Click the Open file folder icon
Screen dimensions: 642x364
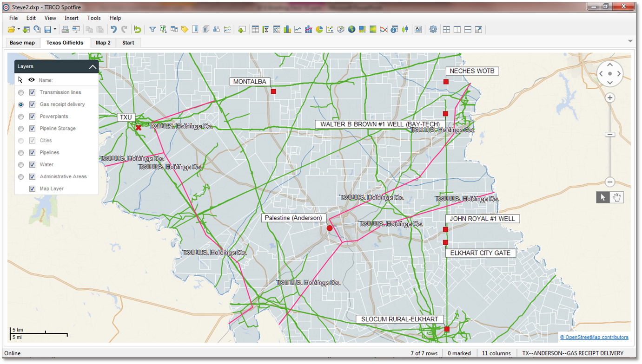click(12, 30)
